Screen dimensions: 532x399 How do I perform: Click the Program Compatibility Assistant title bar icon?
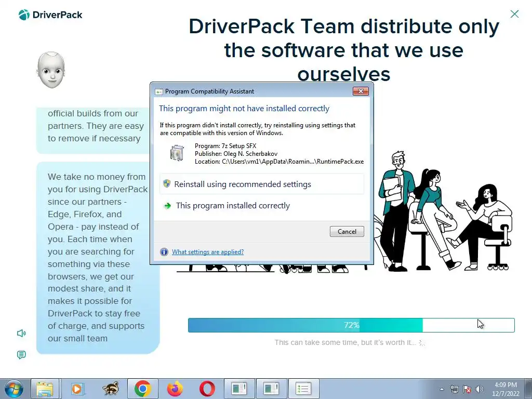coord(158,91)
